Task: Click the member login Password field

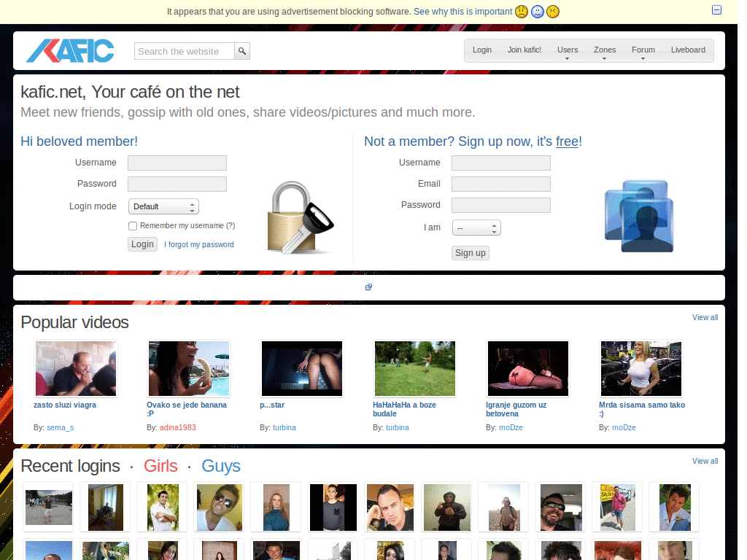Action: [x=177, y=184]
